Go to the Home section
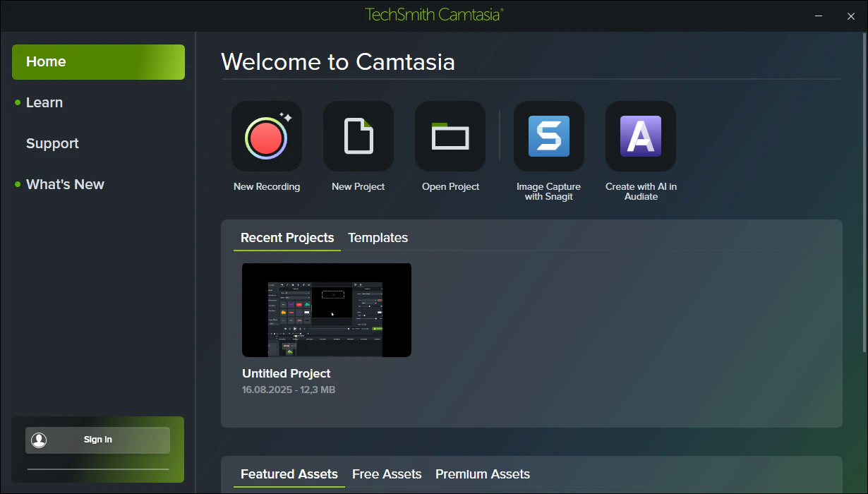 (98, 62)
